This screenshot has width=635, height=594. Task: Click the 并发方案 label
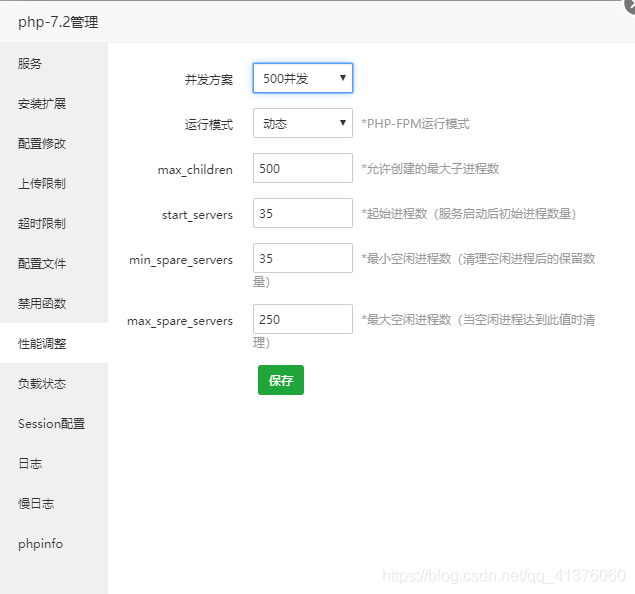(209, 79)
